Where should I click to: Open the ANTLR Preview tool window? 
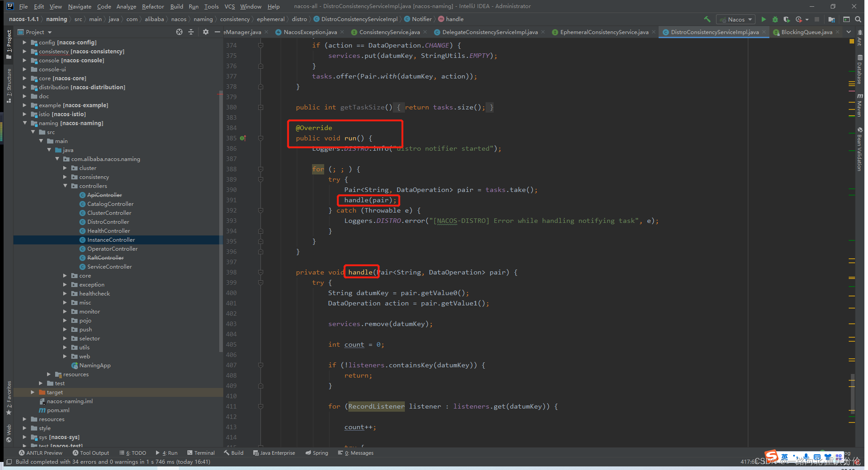40,453
